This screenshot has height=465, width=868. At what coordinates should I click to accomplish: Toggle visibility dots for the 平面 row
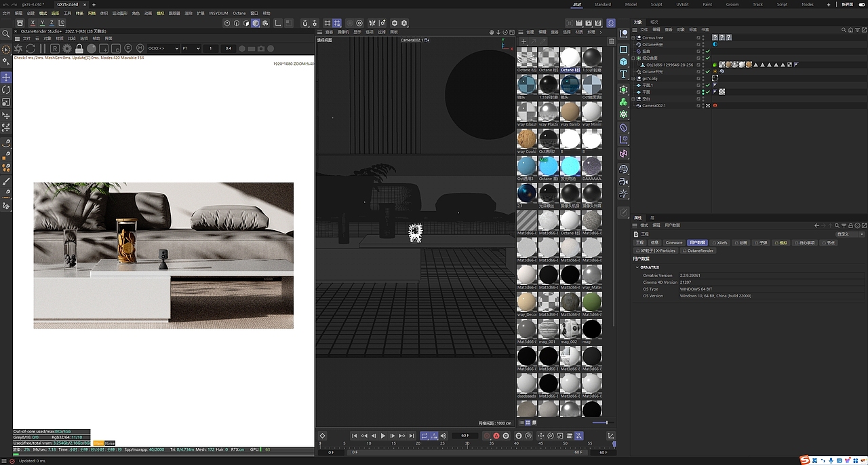click(703, 92)
